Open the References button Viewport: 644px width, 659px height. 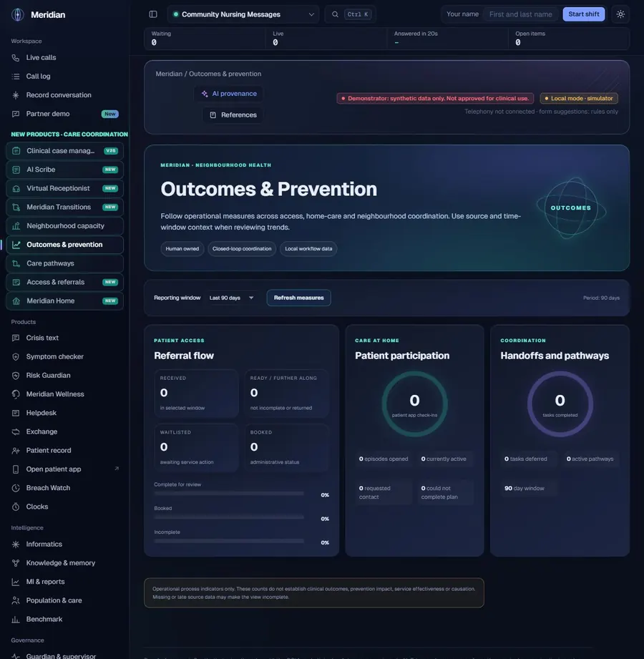[x=233, y=115]
